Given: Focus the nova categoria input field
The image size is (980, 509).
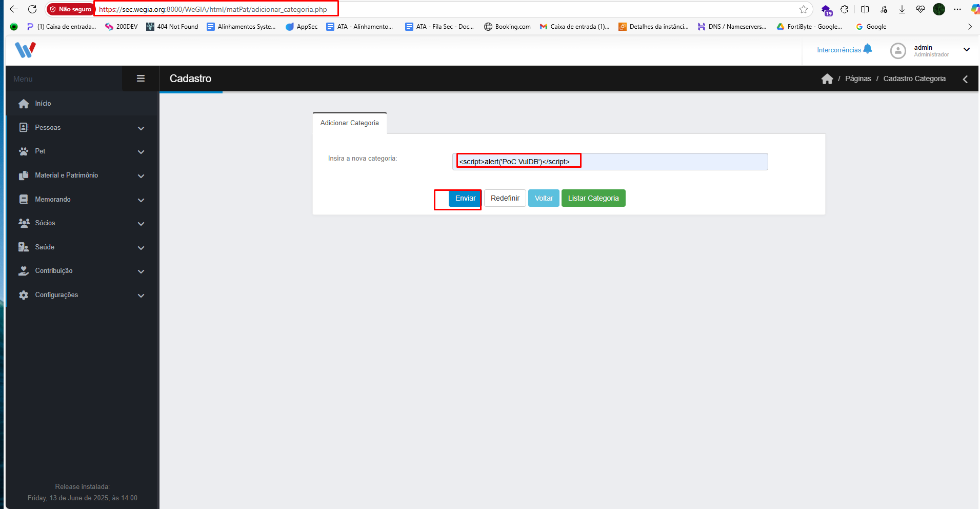Looking at the screenshot, I should pyautogui.click(x=610, y=162).
